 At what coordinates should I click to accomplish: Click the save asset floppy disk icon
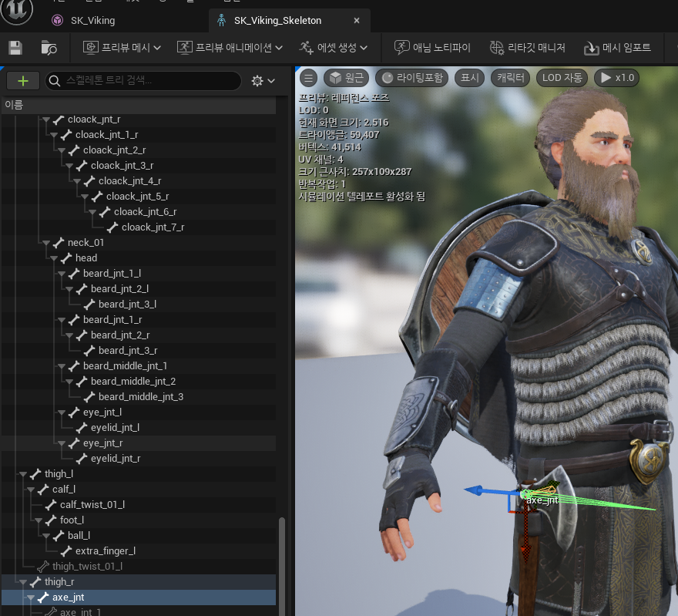(15, 48)
